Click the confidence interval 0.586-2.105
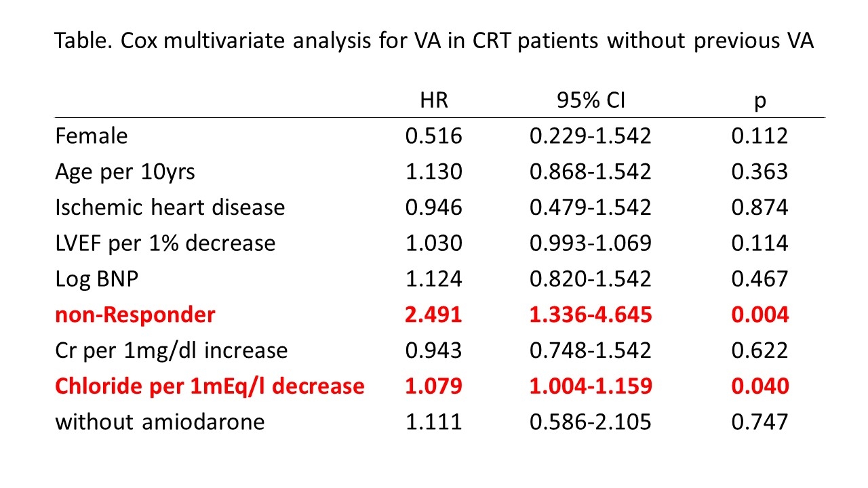This screenshot has height=488, width=868. pyautogui.click(x=590, y=422)
